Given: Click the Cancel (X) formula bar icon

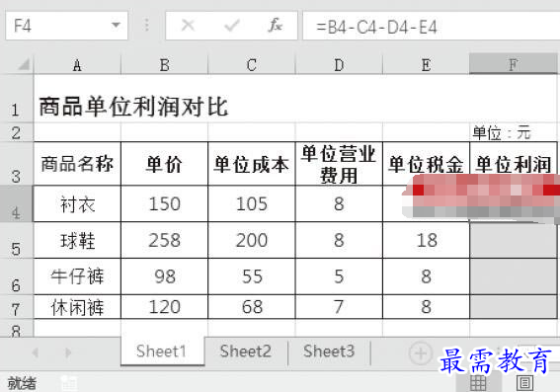Looking at the screenshot, I should 188,26.
